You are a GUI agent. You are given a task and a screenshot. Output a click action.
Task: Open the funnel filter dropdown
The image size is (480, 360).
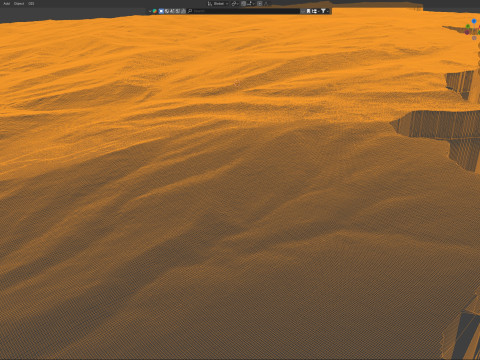click(325, 11)
